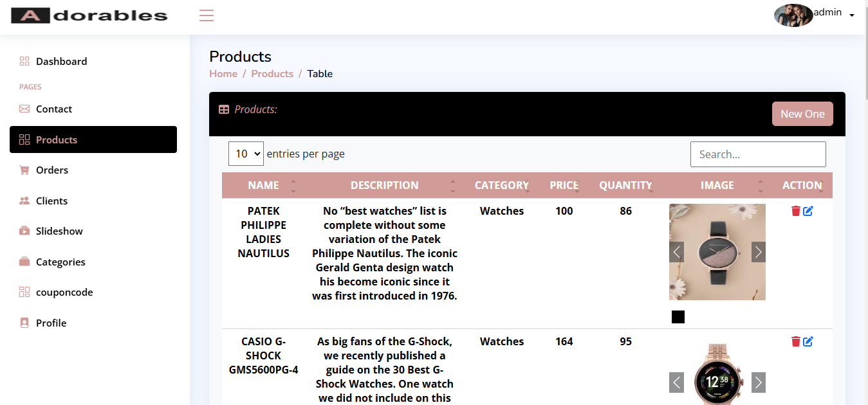
Task: Follow the Home breadcrumb link
Action: pyautogui.click(x=223, y=74)
